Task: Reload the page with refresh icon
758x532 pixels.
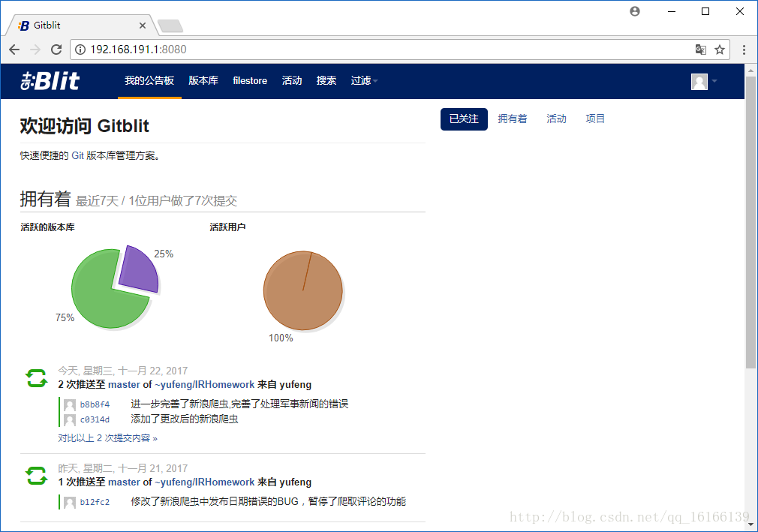Action: pos(56,50)
